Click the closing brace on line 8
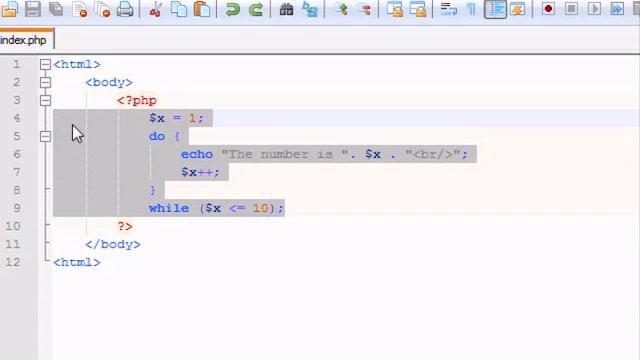 pyautogui.click(x=152, y=190)
